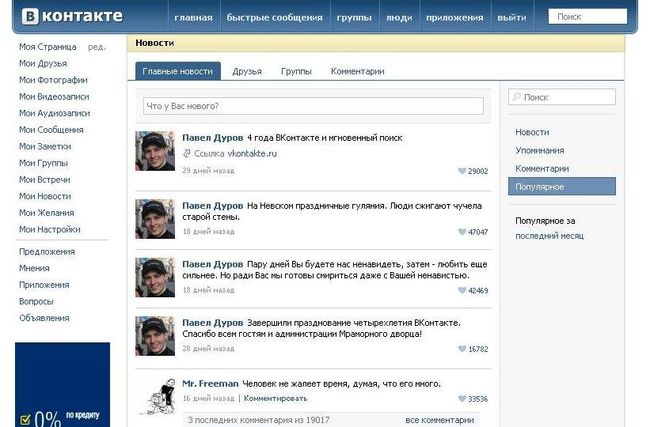
Task: Open группы in top navigation
Action: pos(354,17)
